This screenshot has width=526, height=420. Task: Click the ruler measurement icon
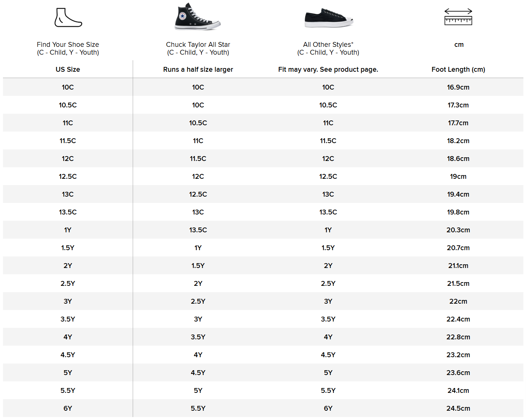(x=458, y=17)
